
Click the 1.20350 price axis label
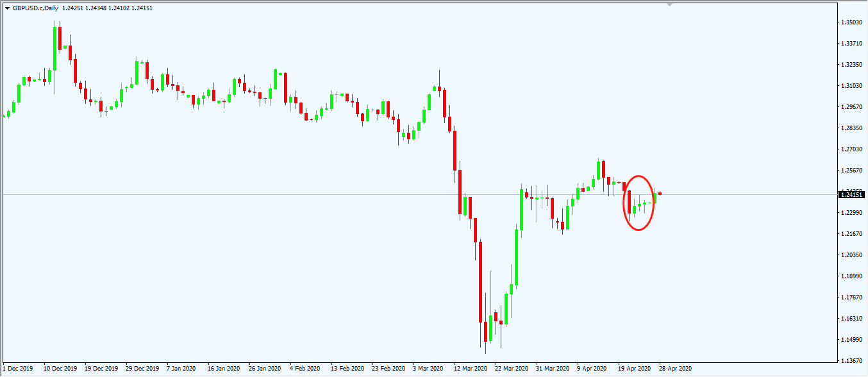(852, 255)
